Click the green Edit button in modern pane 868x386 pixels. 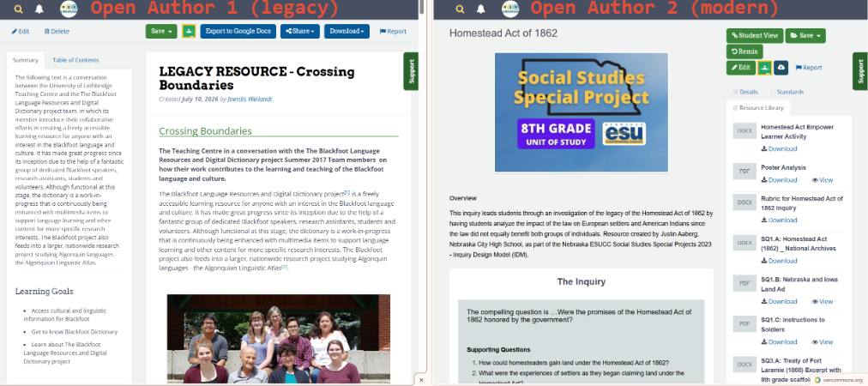point(741,68)
